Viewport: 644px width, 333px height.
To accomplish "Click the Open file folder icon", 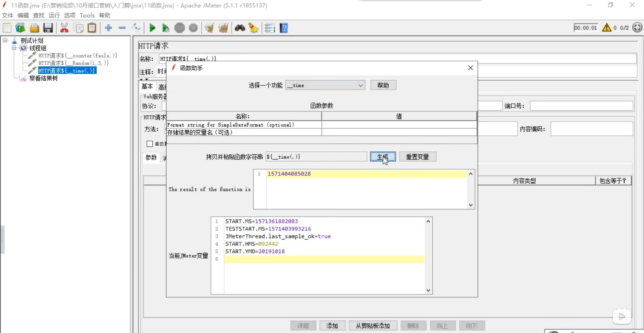I will (x=34, y=28).
